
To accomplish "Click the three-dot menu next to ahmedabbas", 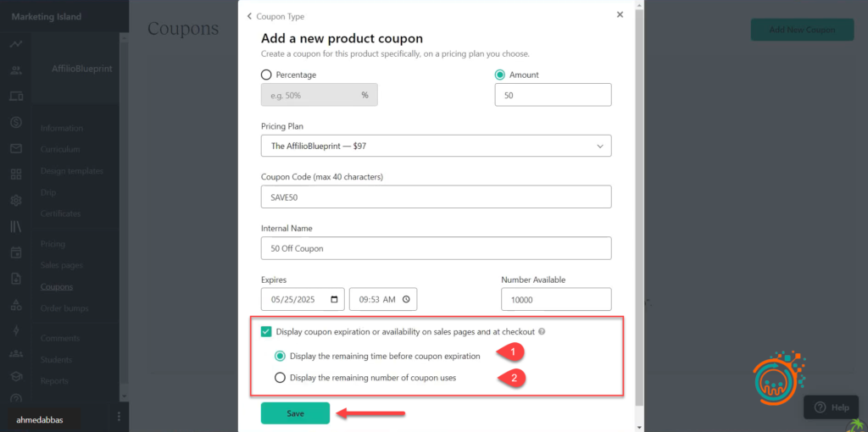I will [x=119, y=416].
